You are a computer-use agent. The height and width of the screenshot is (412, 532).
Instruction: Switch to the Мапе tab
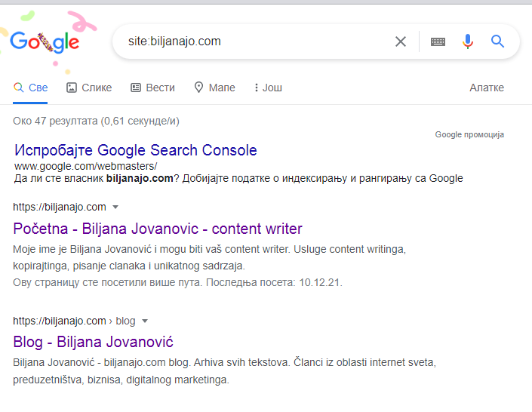(214, 88)
